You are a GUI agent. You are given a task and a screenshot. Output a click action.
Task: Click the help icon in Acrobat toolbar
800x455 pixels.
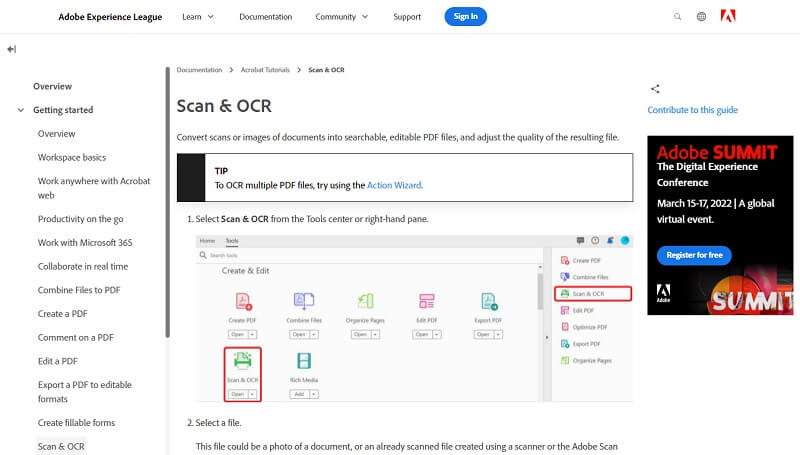point(595,240)
